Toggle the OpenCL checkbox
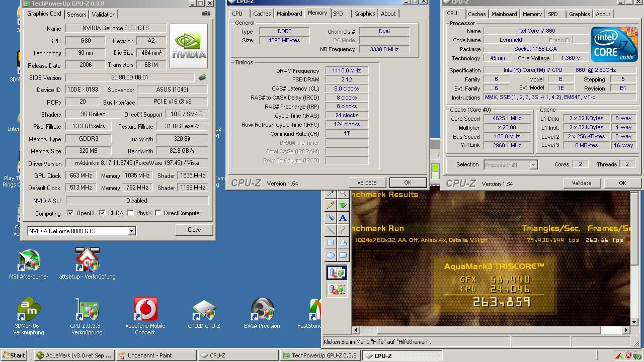This screenshot has width=644, height=362. click(70, 213)
